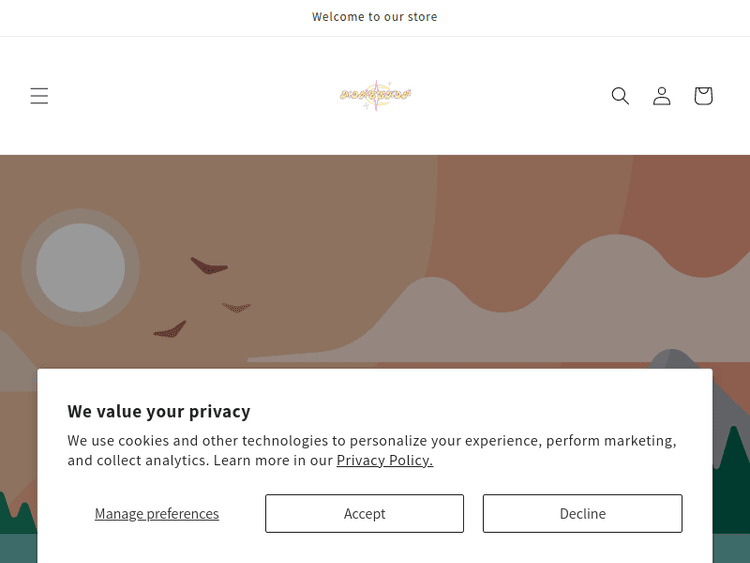
Task: Click the gray sun in hero image
Action: [80, 267]
